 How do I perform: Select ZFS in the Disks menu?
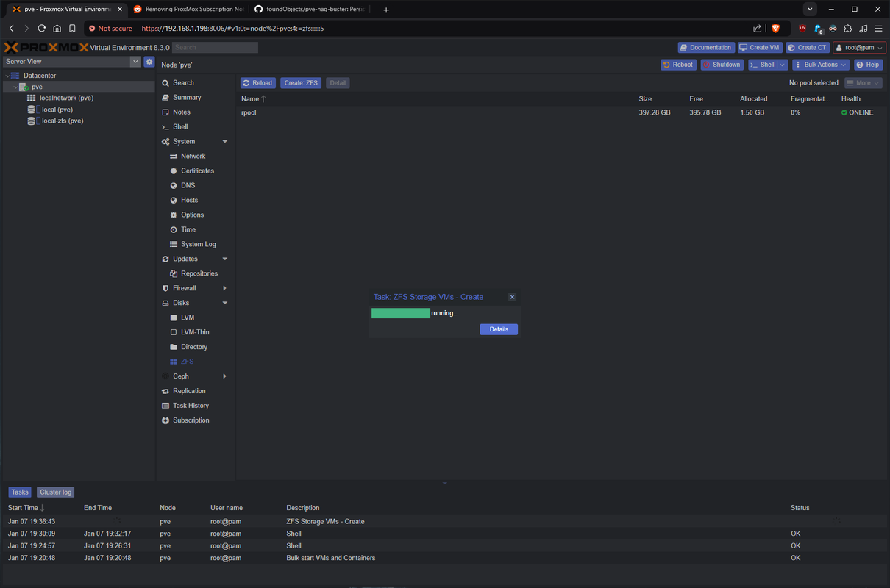[188, 362]
